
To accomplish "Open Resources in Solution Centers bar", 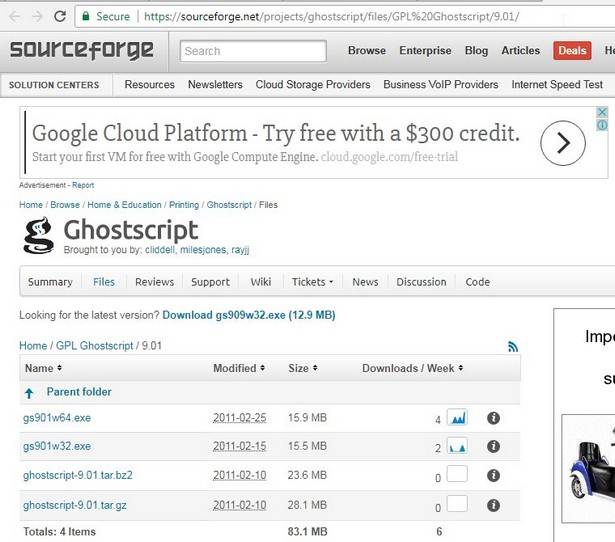I will coord(149,85).
